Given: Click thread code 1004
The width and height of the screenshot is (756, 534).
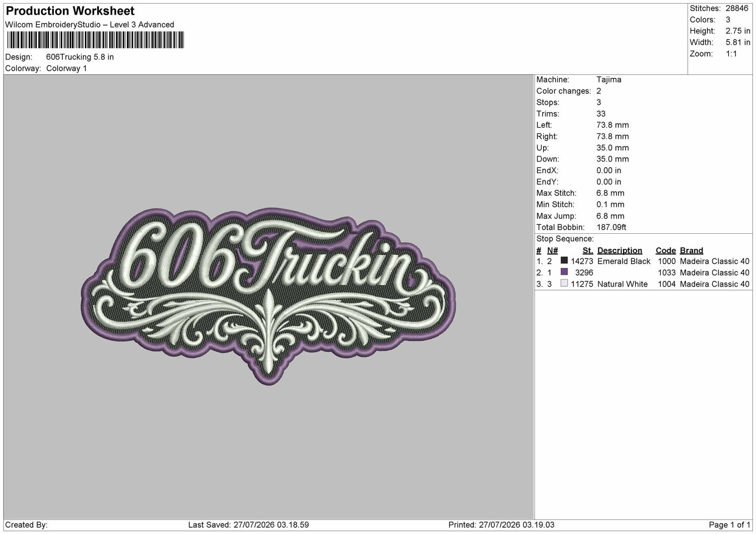Looking at the screenshot, I should pos(667,284).
